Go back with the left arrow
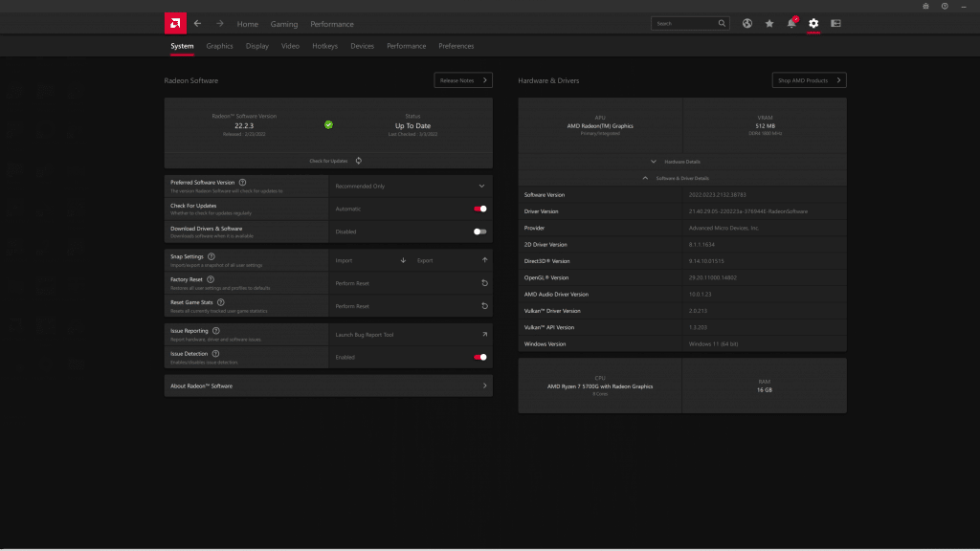 (x=197, y=24)
